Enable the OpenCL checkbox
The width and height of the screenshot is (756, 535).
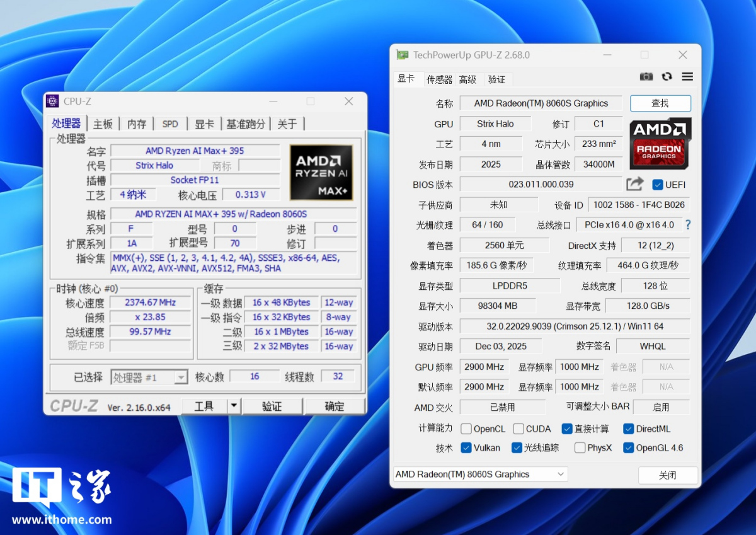[466, 429]
